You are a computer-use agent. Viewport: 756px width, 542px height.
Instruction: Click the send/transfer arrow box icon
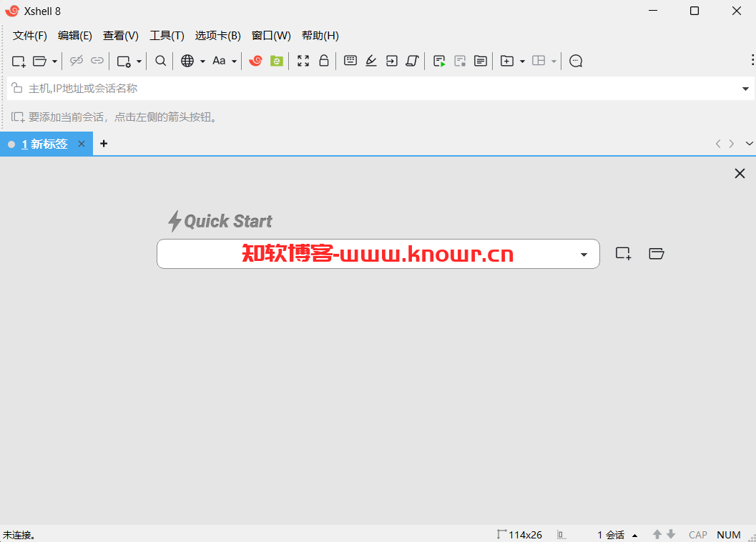pyautogui.click(x=391, y=61)
